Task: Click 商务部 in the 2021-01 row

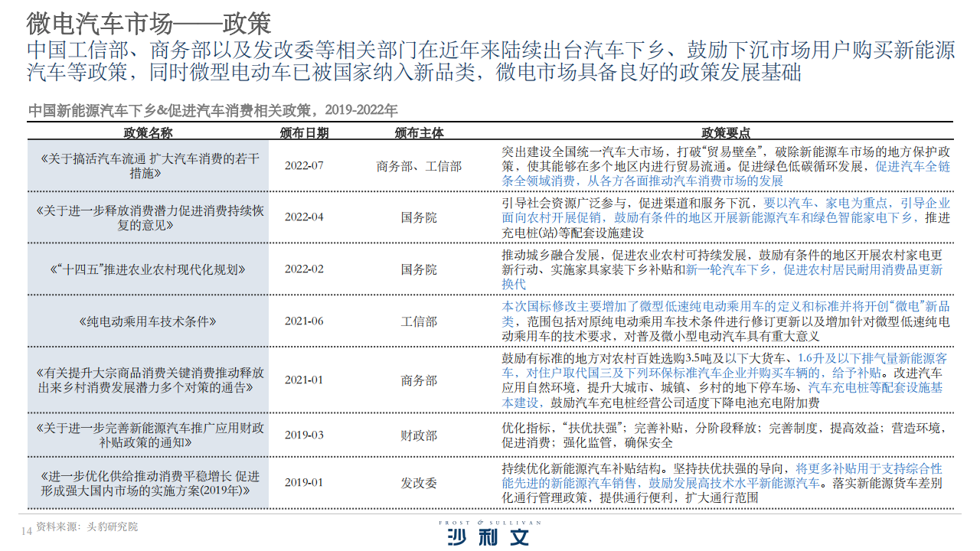Action: point(419,380)
